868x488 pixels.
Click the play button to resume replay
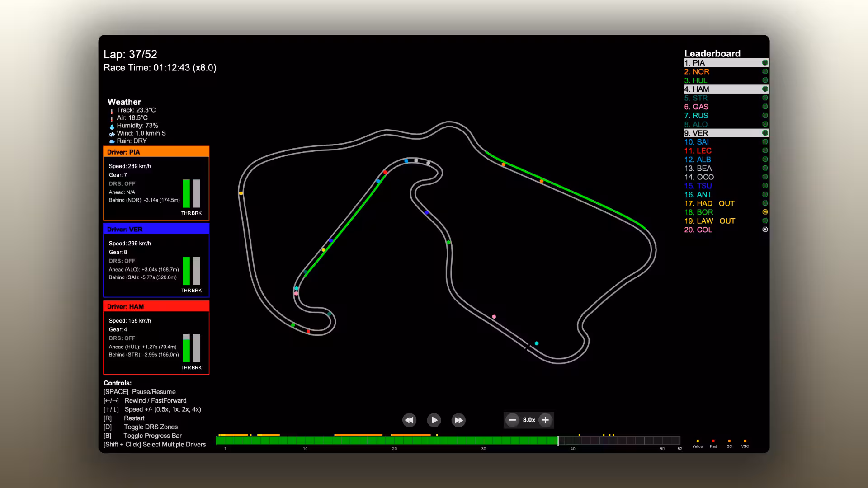[434, 420]
